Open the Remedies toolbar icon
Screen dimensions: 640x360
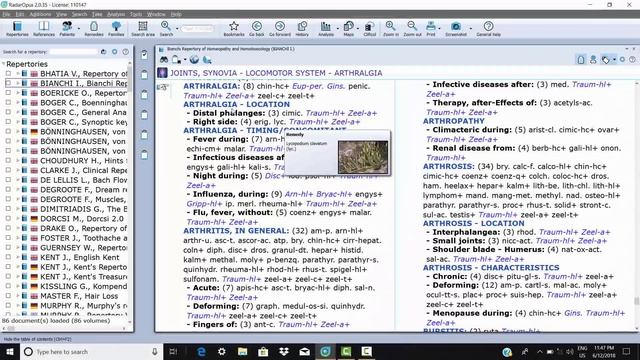click(93, 29)
